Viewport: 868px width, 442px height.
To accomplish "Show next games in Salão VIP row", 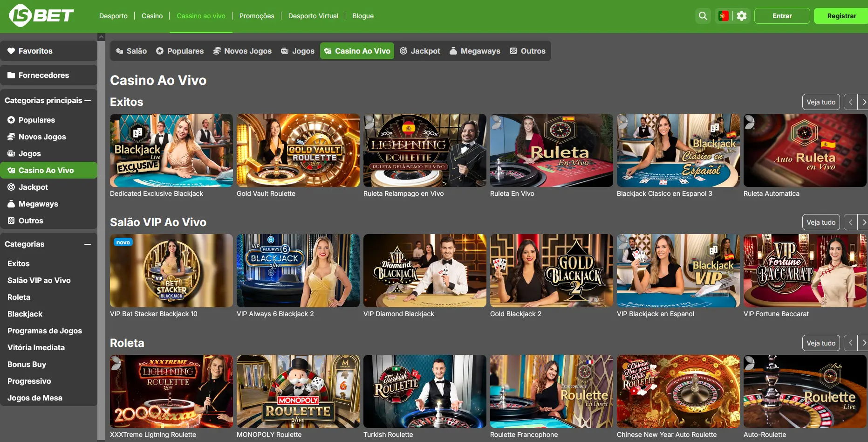I will [863, 222].
